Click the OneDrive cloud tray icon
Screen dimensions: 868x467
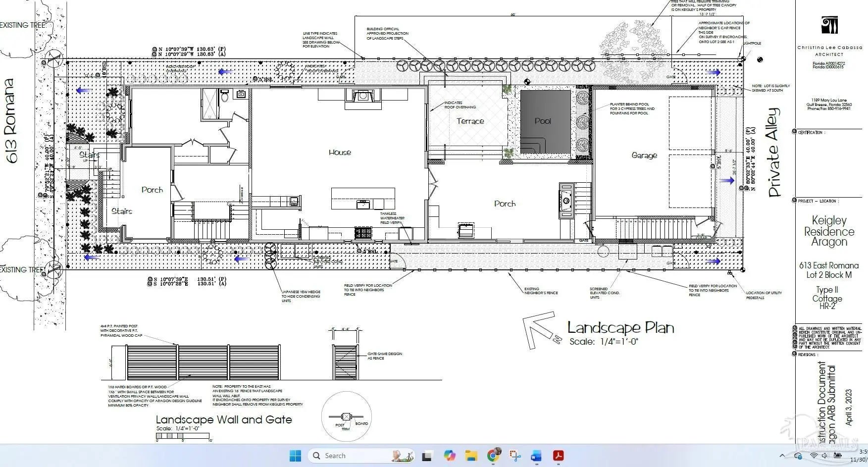[798, 456]
